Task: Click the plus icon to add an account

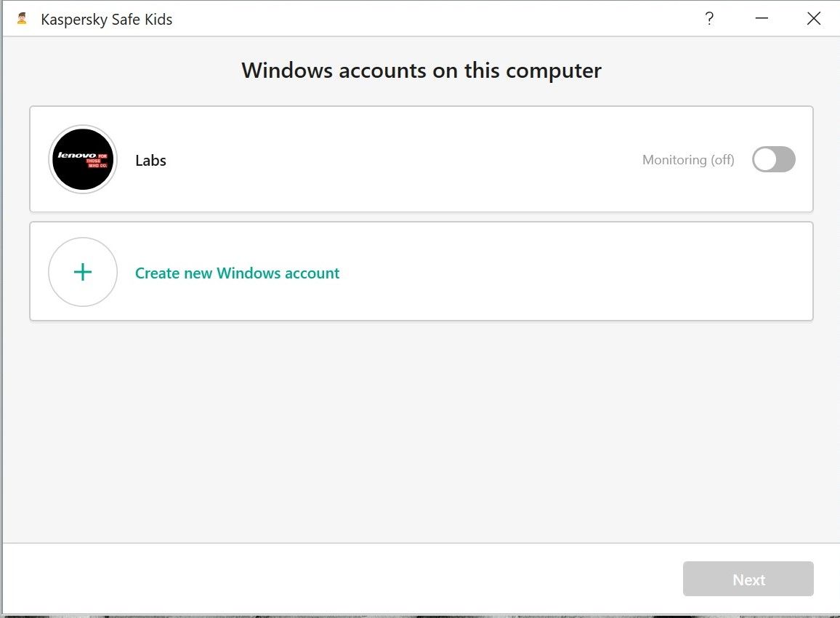Action: point(82,272)
